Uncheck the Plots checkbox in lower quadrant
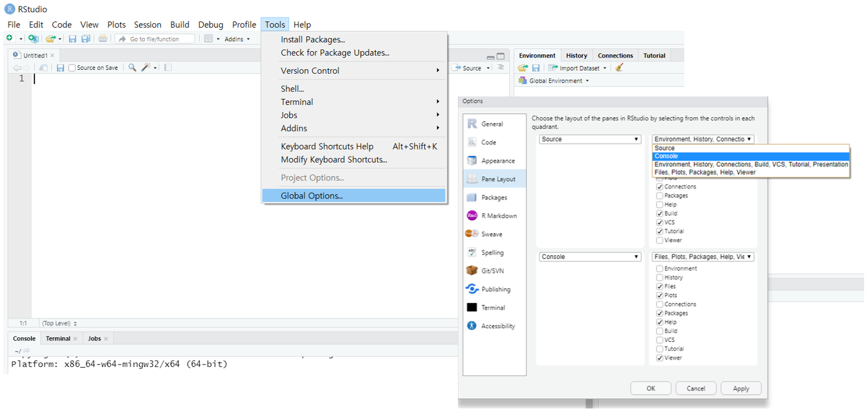Image resolution: width=868 pixels, height=413 pixels. (660, 295)
